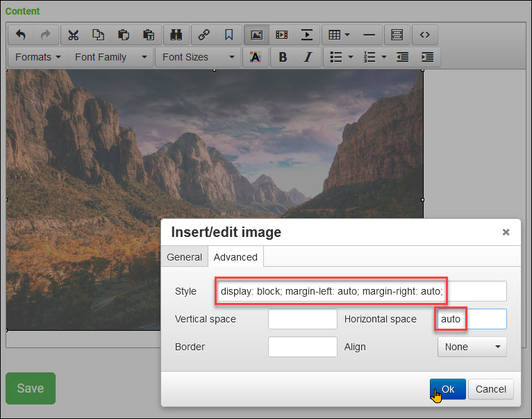The image size is (532, 419).
Task: Click the Numbered list icon
Action: point(369,57)
